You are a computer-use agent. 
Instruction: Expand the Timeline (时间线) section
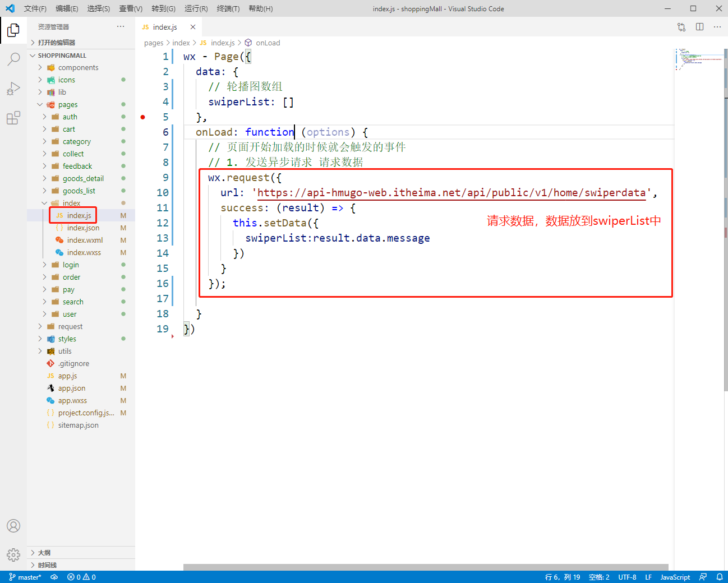[81, 565]
